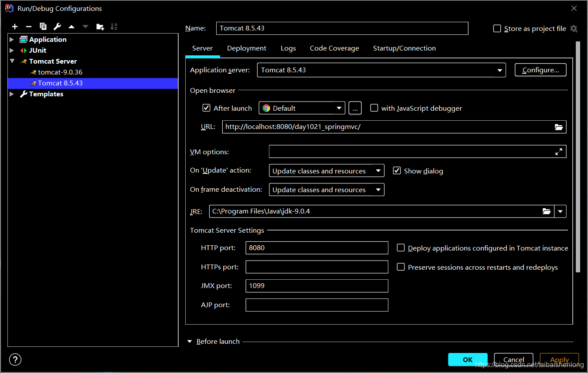The height and width of the screenshot is (373, 588).
Task: Confirm with the OK button
Action: coord(468,359)
